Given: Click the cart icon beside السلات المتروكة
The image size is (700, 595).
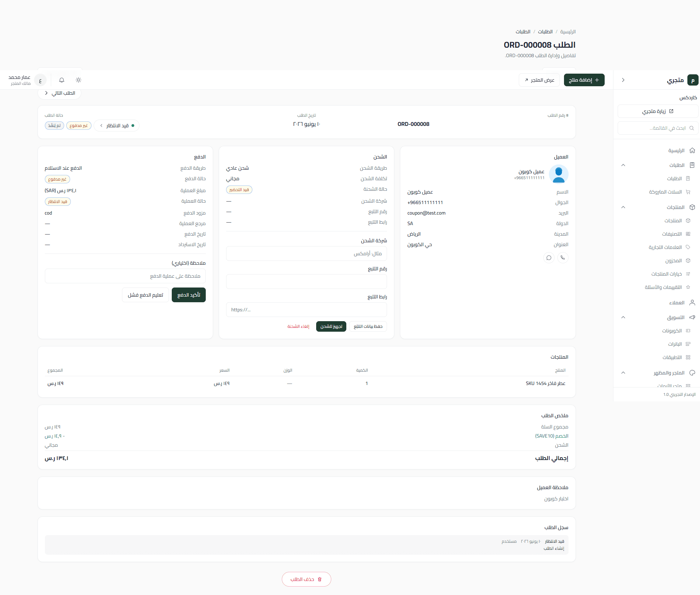Looking at the screenshot, I should [688, 192].
